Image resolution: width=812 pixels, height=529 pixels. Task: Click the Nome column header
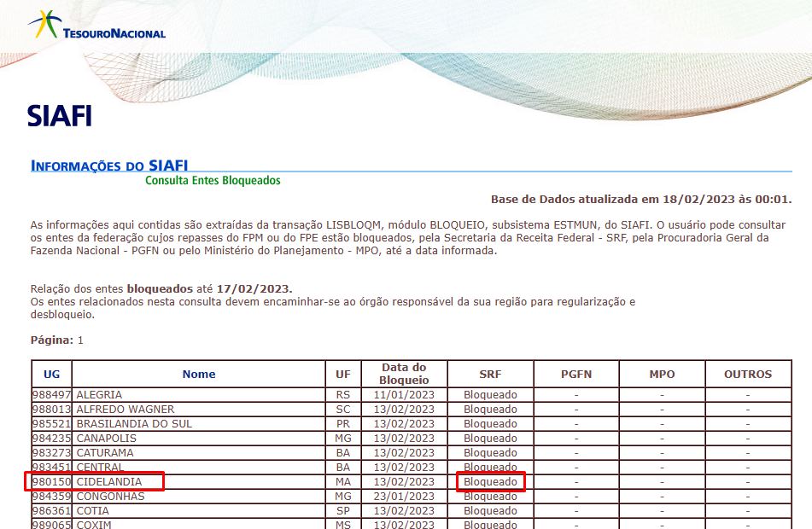198,374
